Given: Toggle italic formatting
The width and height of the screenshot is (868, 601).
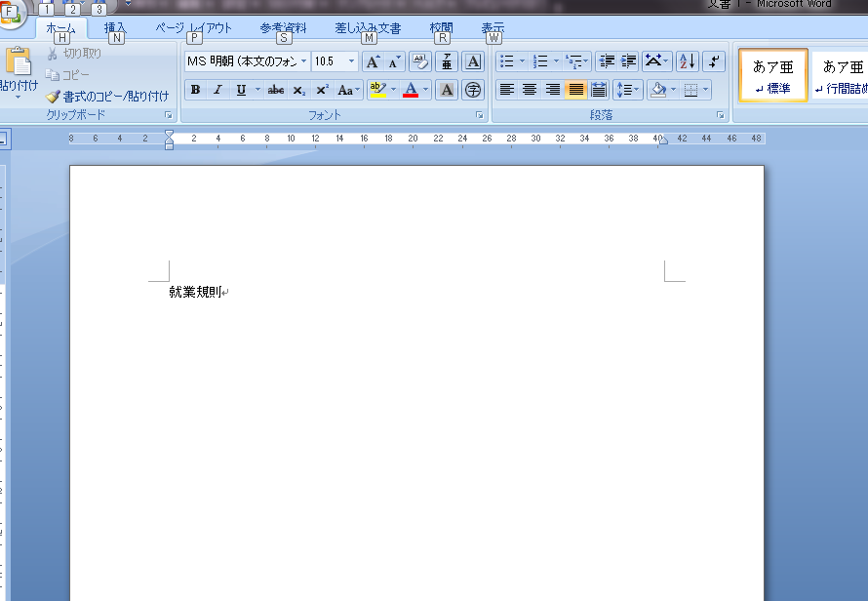Looking at the screenshot, I should [217, 90].
